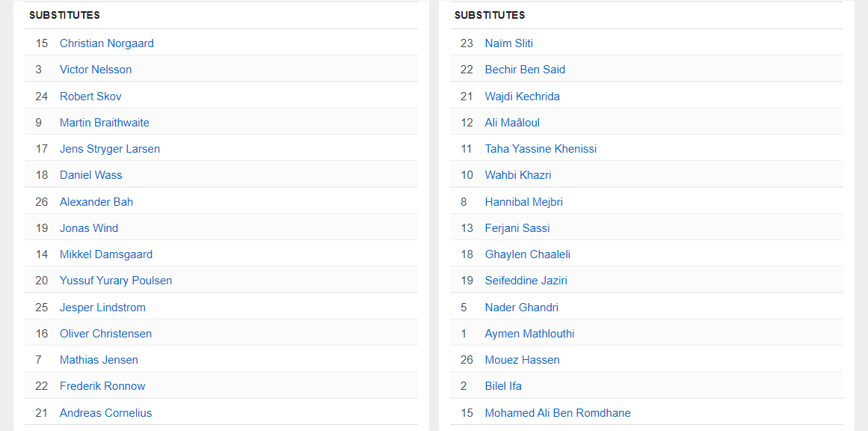View Ali Maâloul's profile
Screen dimensions: 868x431
coord(512,123)
